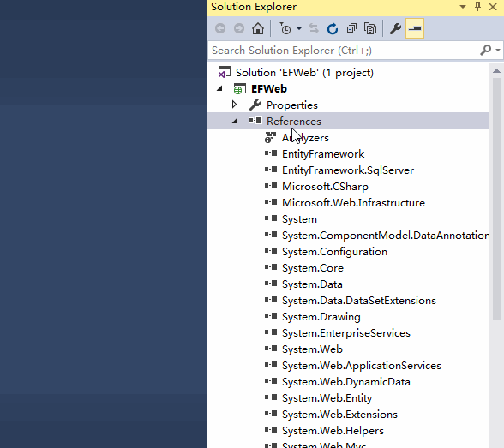This screenshot has width=504, height=448.
Task: Refresh the Solution Explorer
Action: click(x=333, y=28)
